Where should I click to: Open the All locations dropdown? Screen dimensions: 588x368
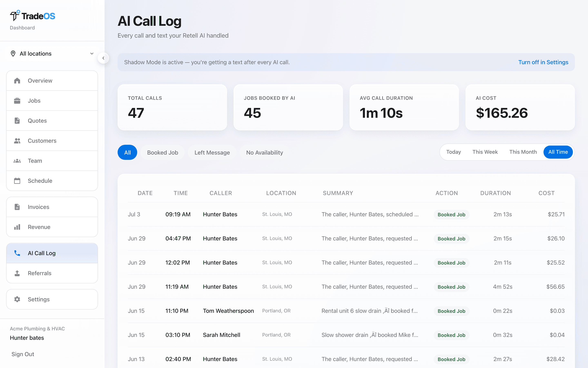pos(52,54)
